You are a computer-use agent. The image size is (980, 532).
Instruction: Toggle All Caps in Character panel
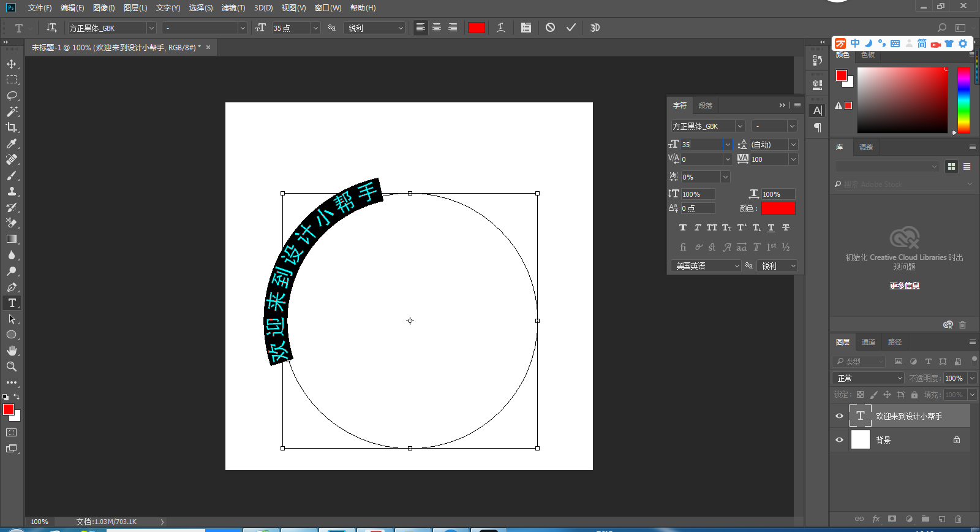click(712, 227)
